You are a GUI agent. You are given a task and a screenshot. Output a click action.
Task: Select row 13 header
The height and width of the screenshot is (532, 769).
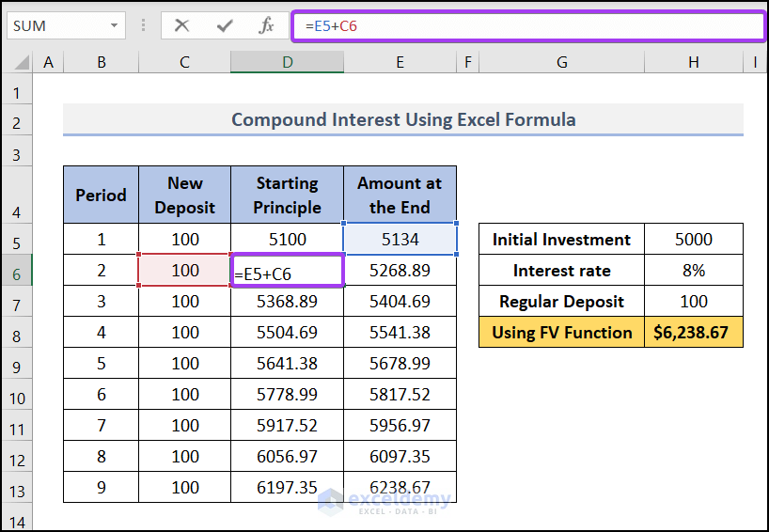[x=16, y=489]
